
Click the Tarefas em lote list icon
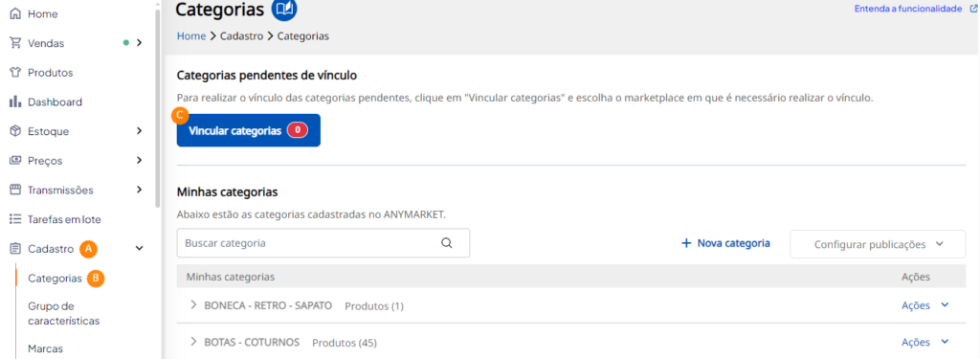(x=15, y=219)
